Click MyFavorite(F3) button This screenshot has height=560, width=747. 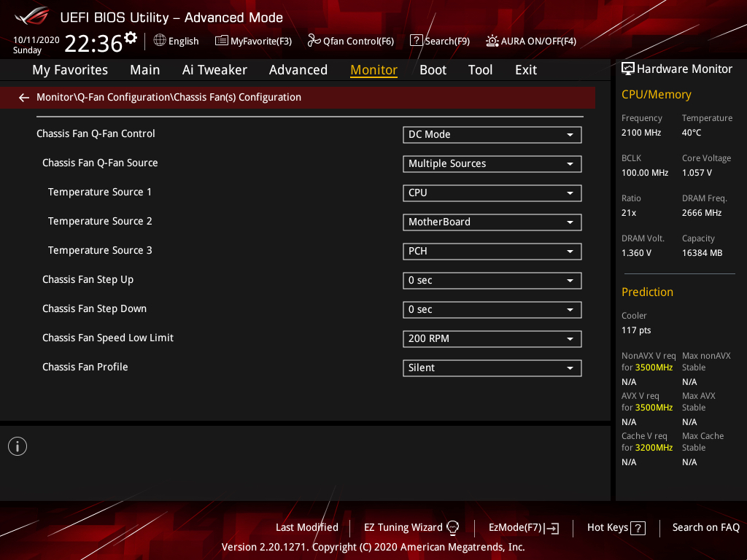[x=253, y=41]
